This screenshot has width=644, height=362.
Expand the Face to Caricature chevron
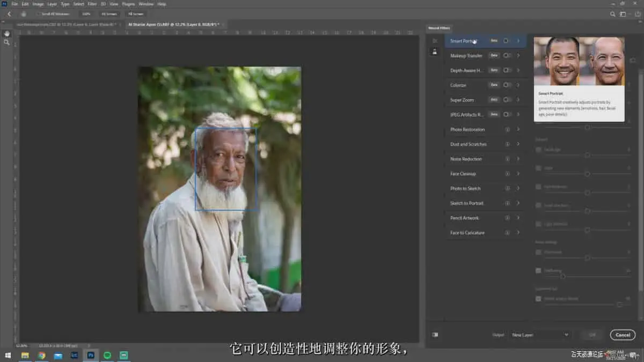point(518,232)
